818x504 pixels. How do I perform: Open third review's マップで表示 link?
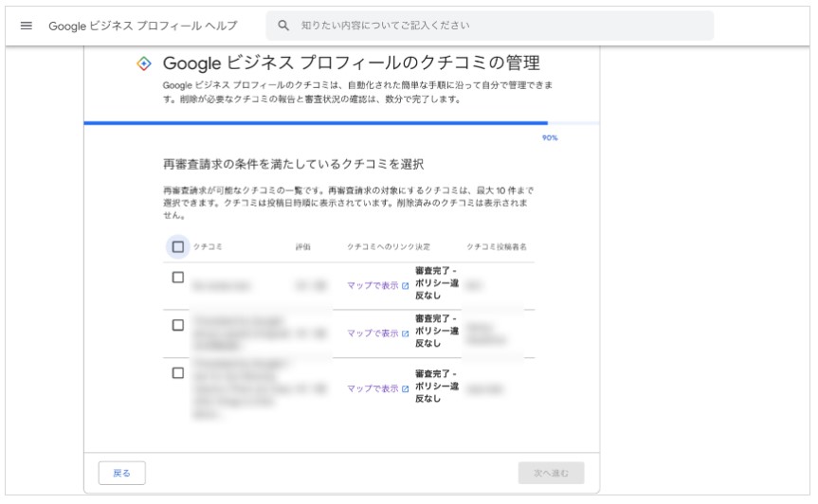[373, 388]
